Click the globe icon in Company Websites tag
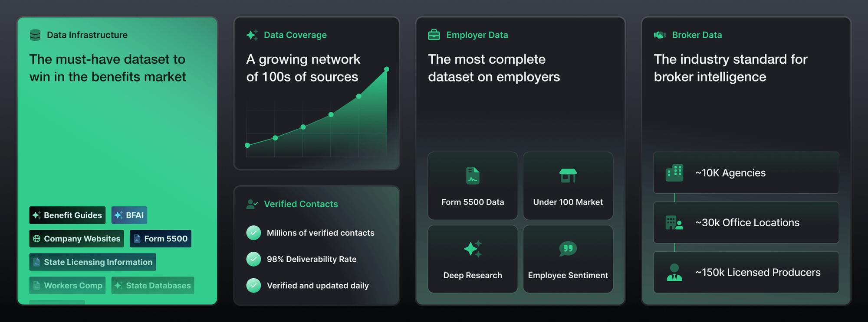Viewport: 868px width, 322px height. click(x=37, y=239)
